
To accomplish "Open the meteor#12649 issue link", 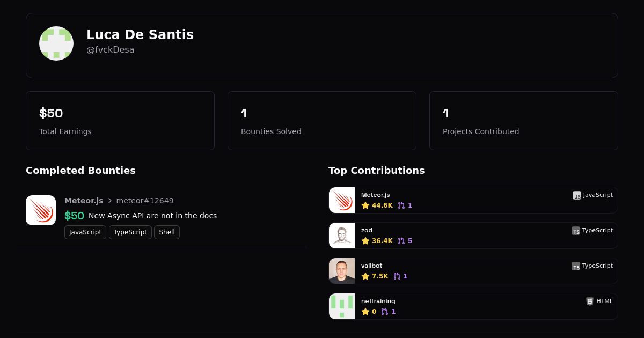I will (145, 201).
